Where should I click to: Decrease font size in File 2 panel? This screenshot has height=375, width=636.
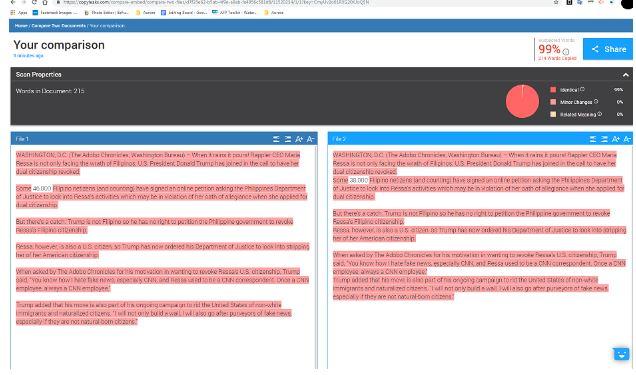click(627, 139)
